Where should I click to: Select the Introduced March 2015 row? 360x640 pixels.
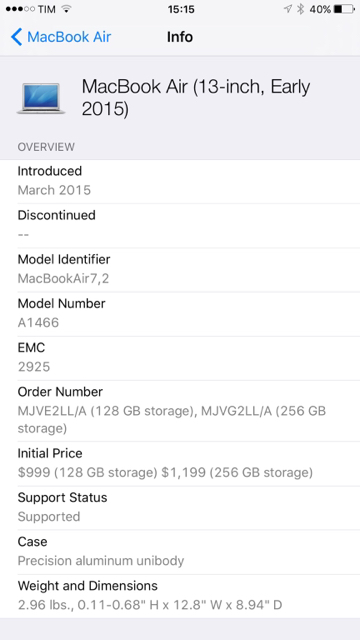[180, 181]
